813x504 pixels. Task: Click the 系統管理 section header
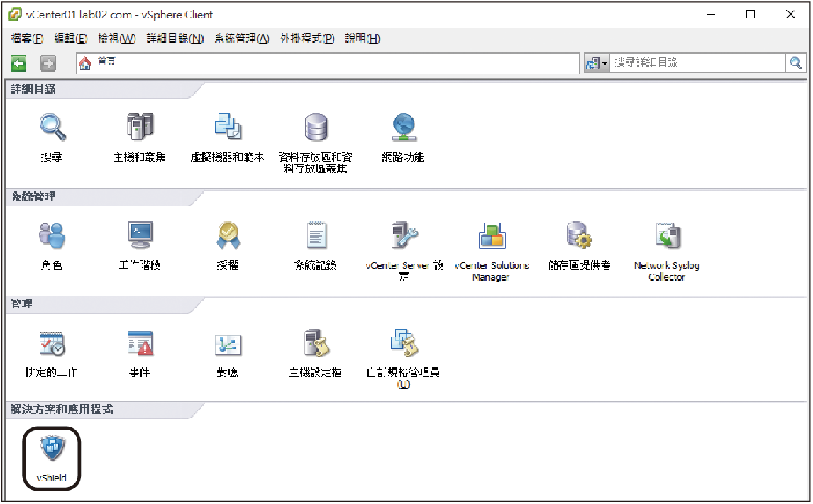(x=33, y=197)
